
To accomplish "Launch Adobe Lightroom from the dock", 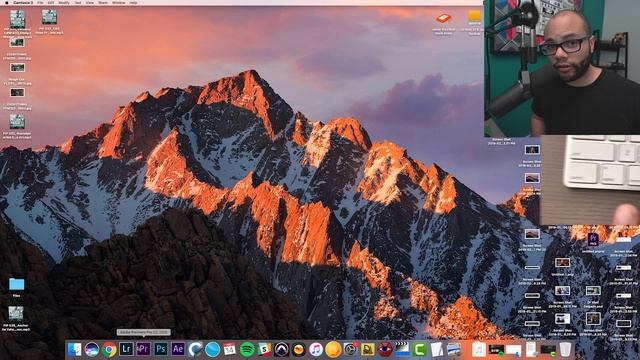I will pos(126,349).
